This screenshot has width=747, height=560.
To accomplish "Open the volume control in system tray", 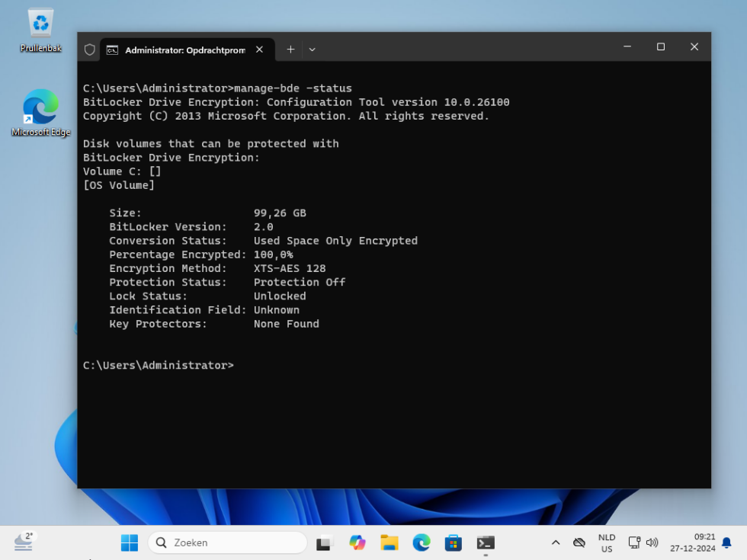I will click(652, 542).
